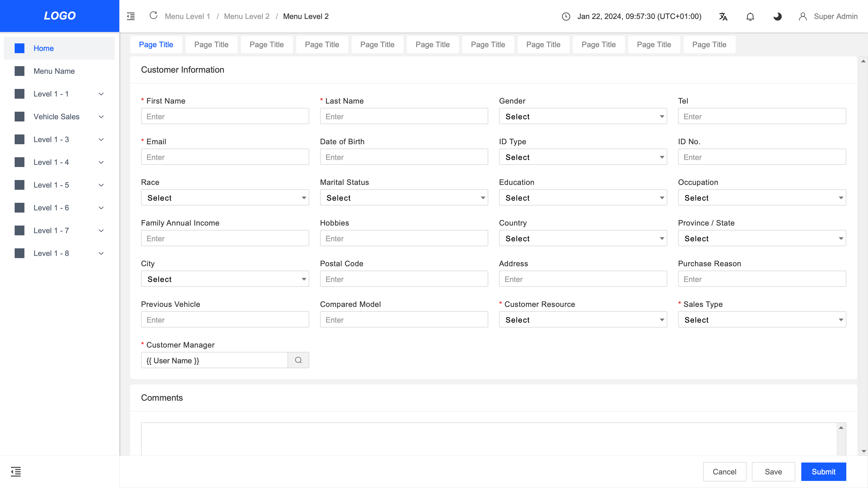Expand the Level 1 - 5 menu chevron
Screen dimensions: 868x488
(x=101, y=185)
